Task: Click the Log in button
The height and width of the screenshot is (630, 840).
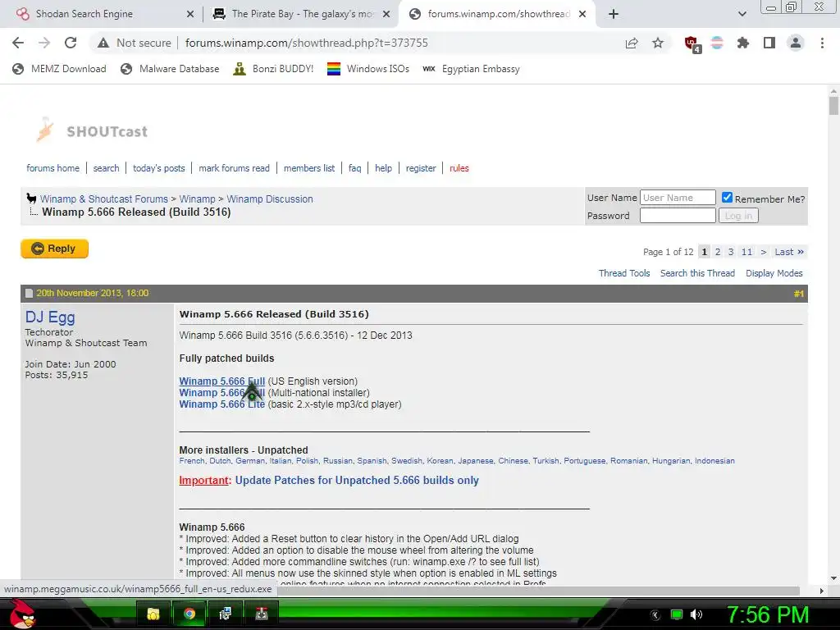Action: point(738,216)
